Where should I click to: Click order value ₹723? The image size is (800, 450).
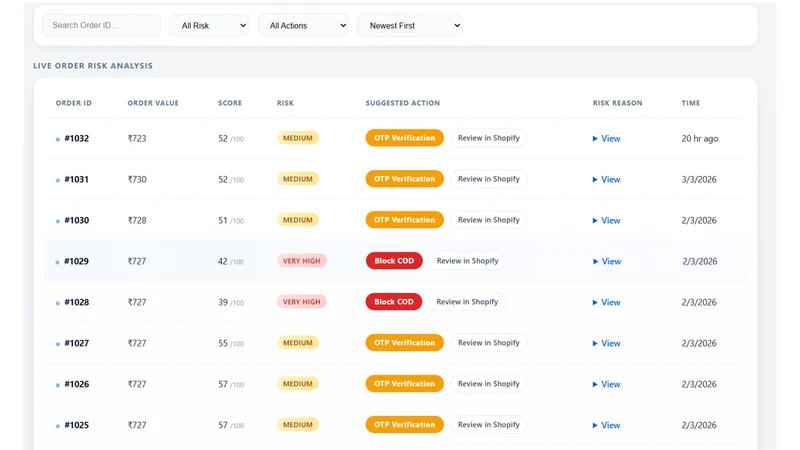point(137,138)
